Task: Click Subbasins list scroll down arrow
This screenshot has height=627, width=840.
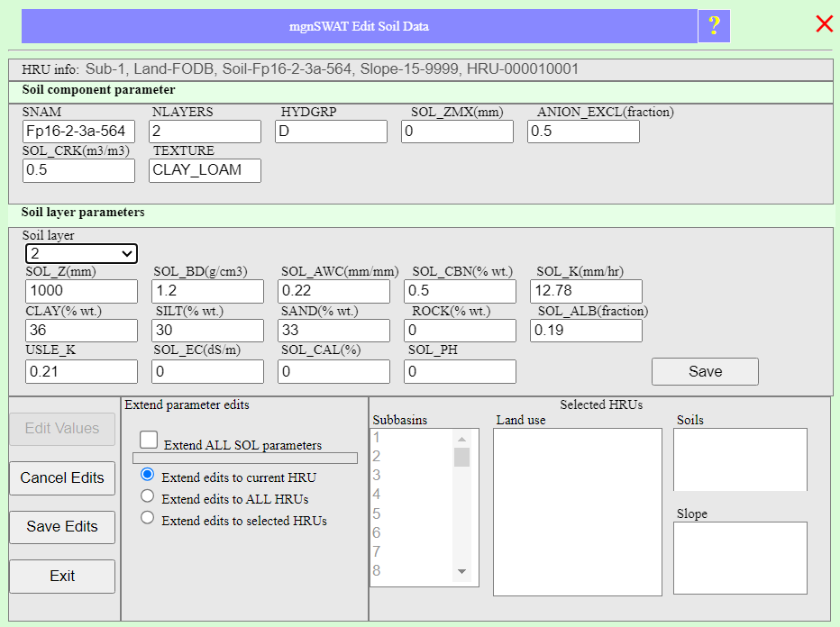Action: [461, 572]
